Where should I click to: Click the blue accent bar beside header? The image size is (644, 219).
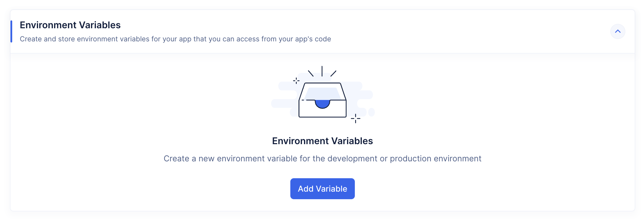pyautogui.click(x=11, y=31)
